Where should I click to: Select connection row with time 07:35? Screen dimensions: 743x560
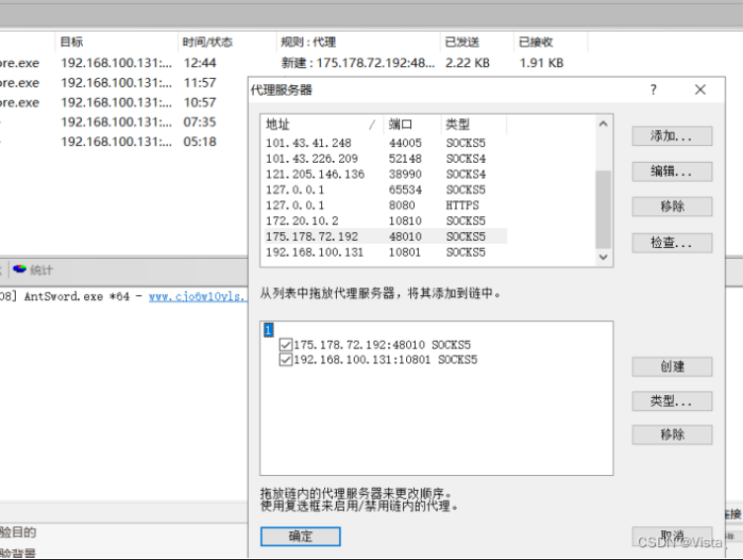click(x=124, y=122)
